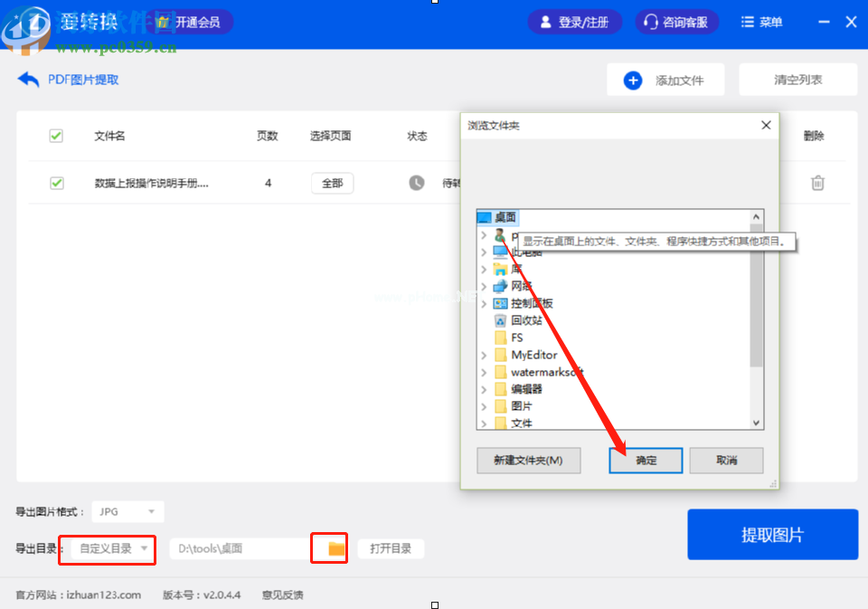Open the 自定义目录 export directory dropdown
The image size is (868, 609).
pos(112,548)
